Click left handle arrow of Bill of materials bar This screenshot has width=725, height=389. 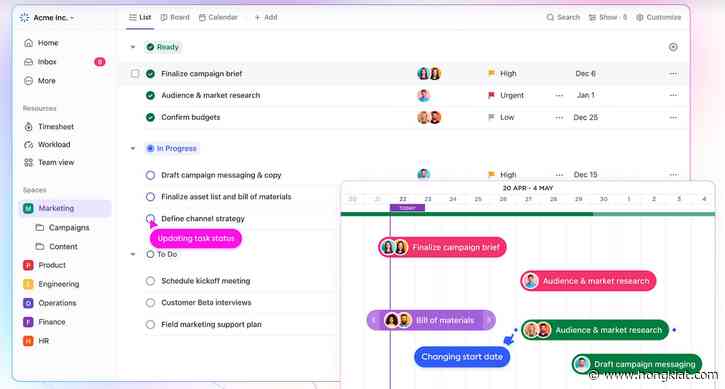374,320
